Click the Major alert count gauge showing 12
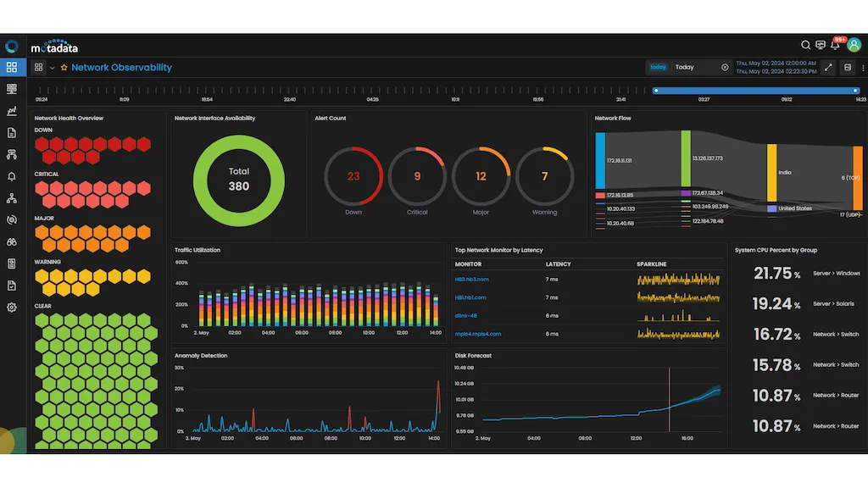 pos(481,176)
